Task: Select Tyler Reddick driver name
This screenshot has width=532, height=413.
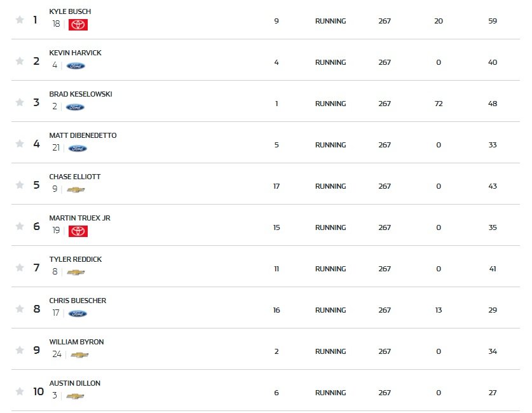Action: 76,259
